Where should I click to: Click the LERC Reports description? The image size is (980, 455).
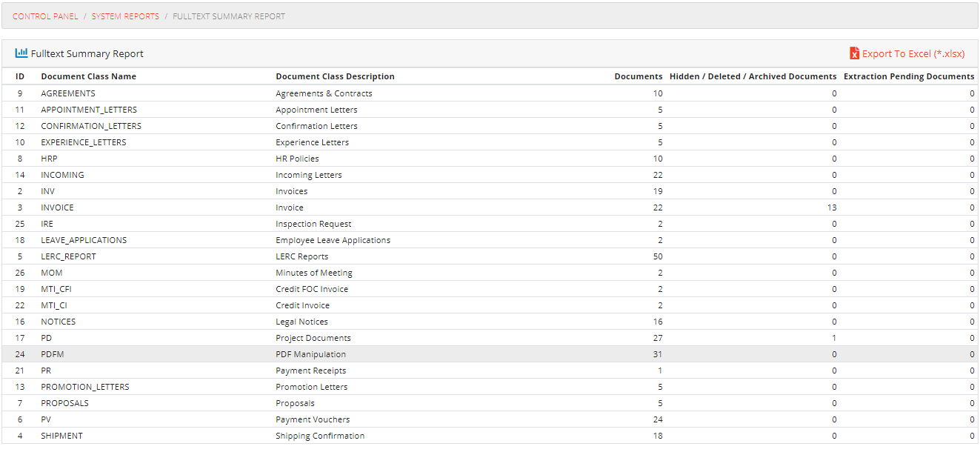coord(301,256)
